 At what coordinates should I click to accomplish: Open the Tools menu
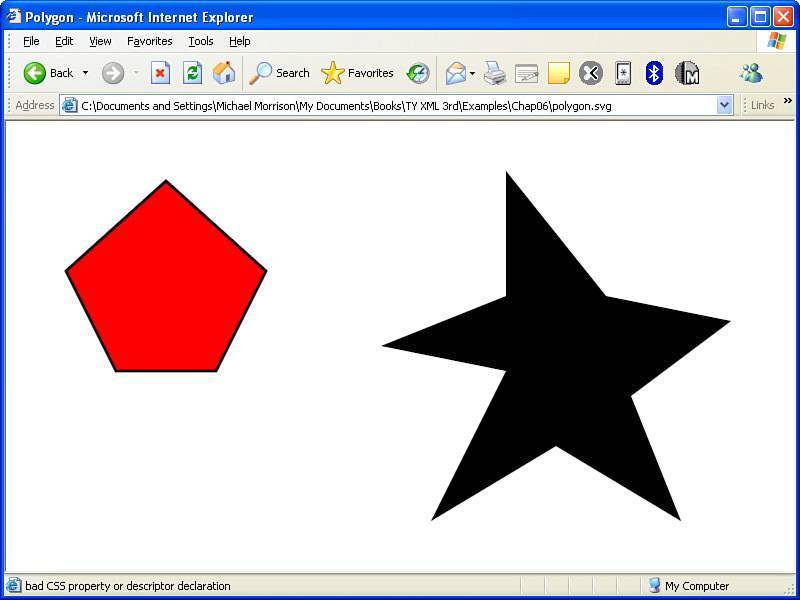(x=201, y=41)
